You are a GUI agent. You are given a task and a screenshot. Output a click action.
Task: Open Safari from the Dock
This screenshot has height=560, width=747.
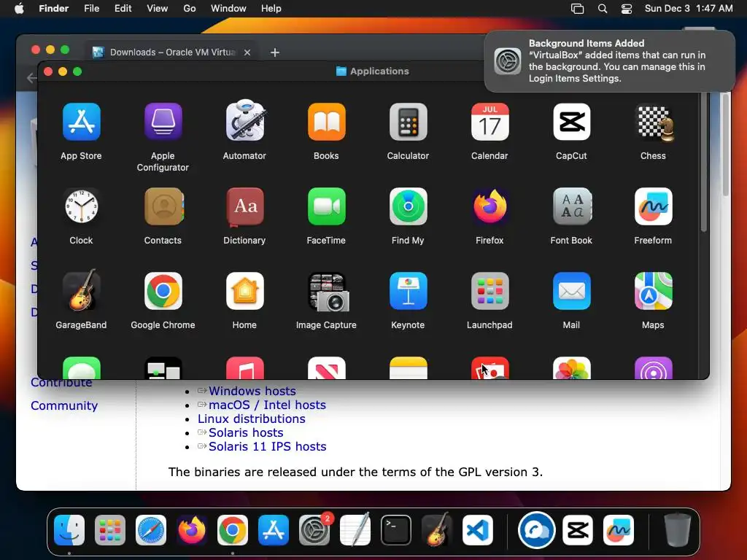(x=151, y=530)
